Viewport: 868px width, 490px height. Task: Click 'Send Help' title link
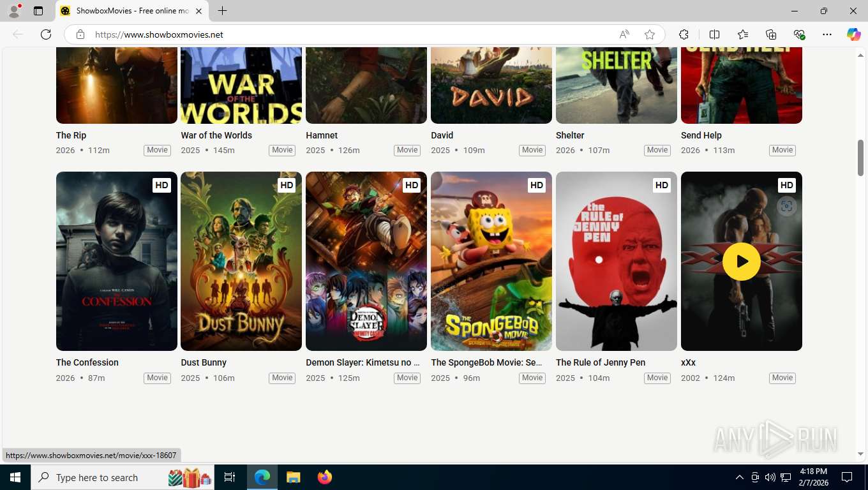(701, 135)
